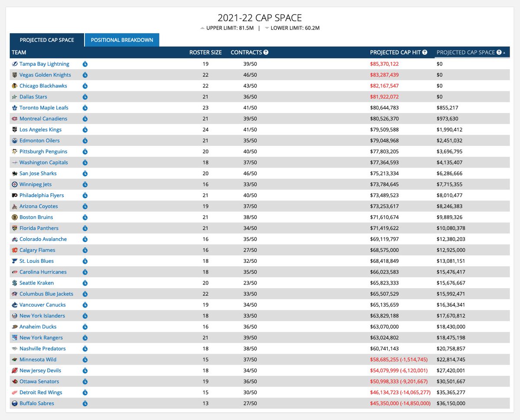Open the Detroit Red Wings team link
This screenshot has height=420, width=520.
(41, 393)
